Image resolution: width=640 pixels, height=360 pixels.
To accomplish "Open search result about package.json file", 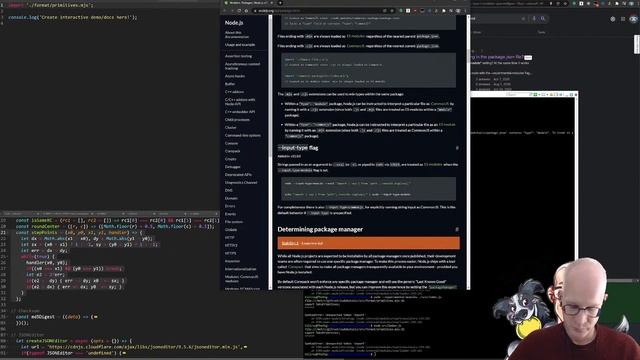I will click(496, 57).
